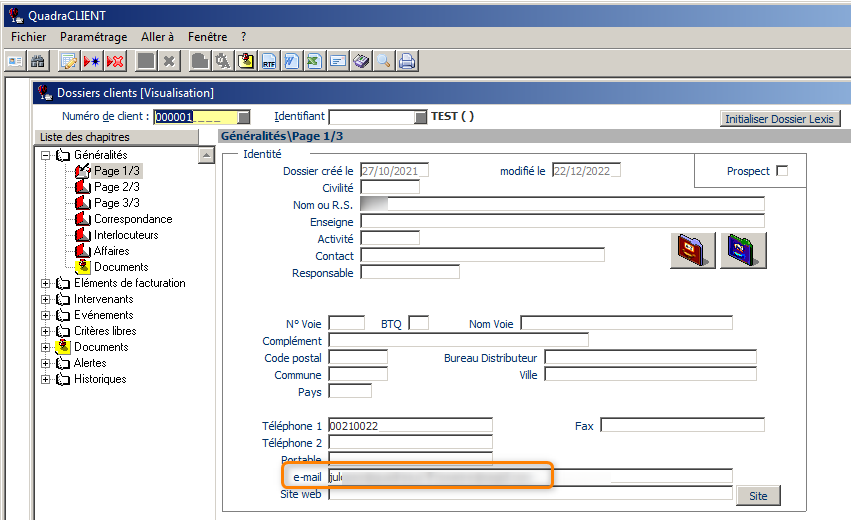This screenshot has width=851, height=520.
Task: Expand the Eléments de facturation node
Action: pos(46,283)
